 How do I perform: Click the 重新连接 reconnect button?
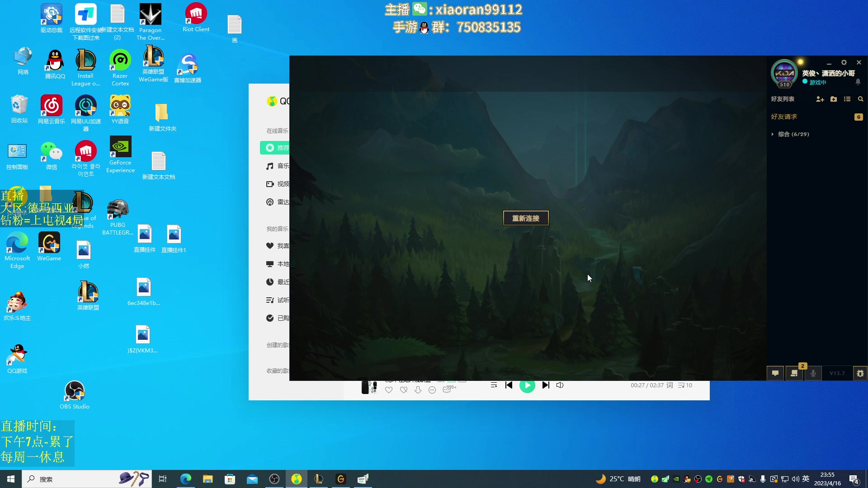(x=526, y=218)
